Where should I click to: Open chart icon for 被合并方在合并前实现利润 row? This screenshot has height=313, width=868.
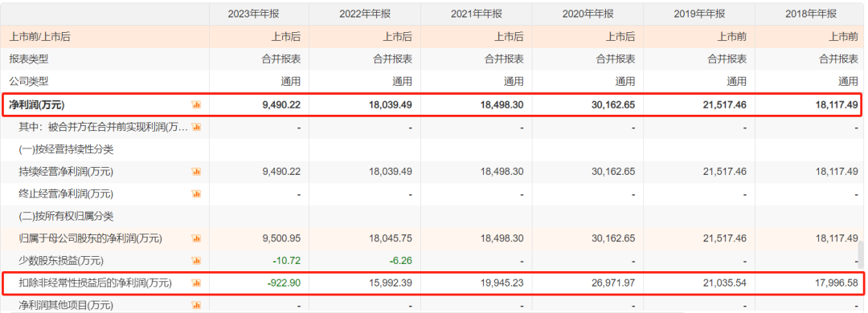(196, 127)
